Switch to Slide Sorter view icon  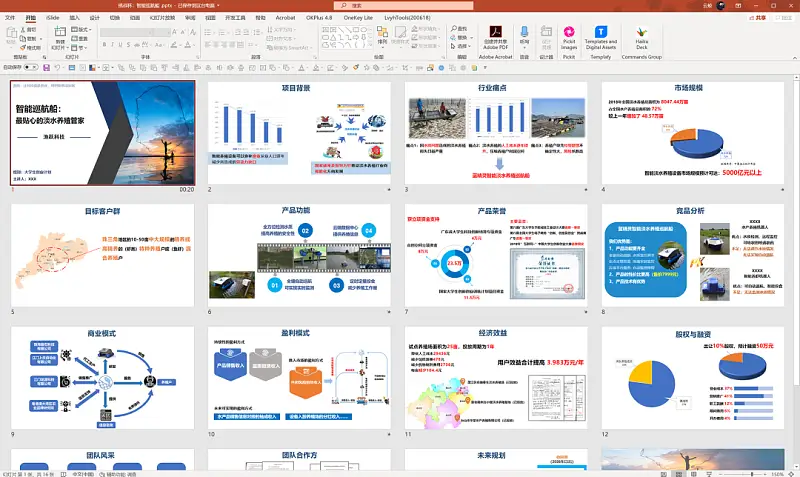679,474
